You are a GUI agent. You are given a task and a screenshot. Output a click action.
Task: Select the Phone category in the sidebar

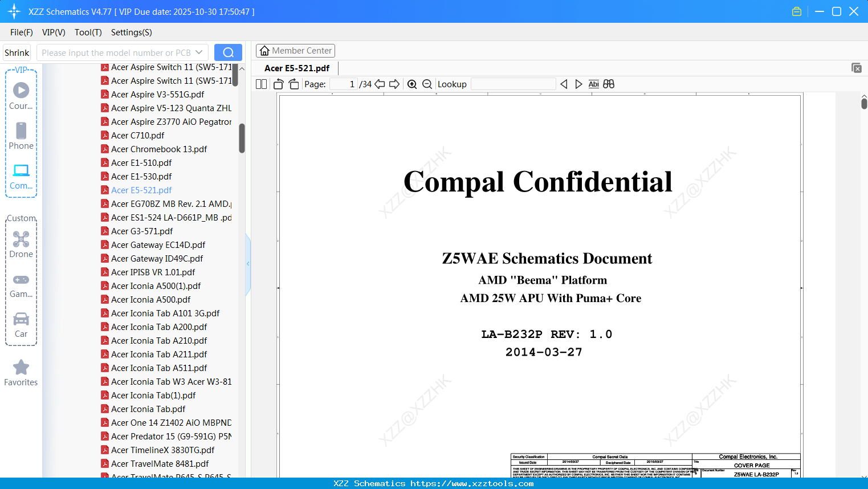[21, 136]
